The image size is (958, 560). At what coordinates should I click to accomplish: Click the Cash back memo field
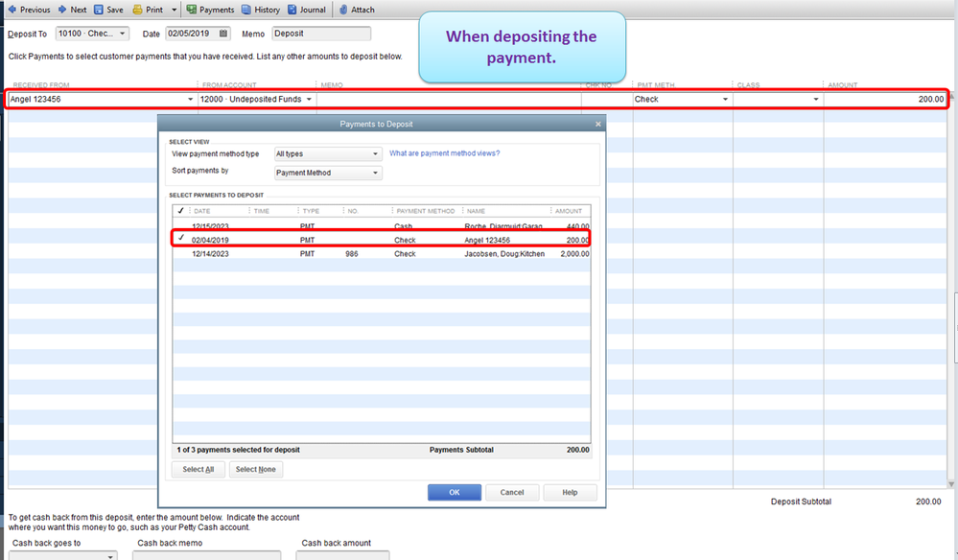206,555
